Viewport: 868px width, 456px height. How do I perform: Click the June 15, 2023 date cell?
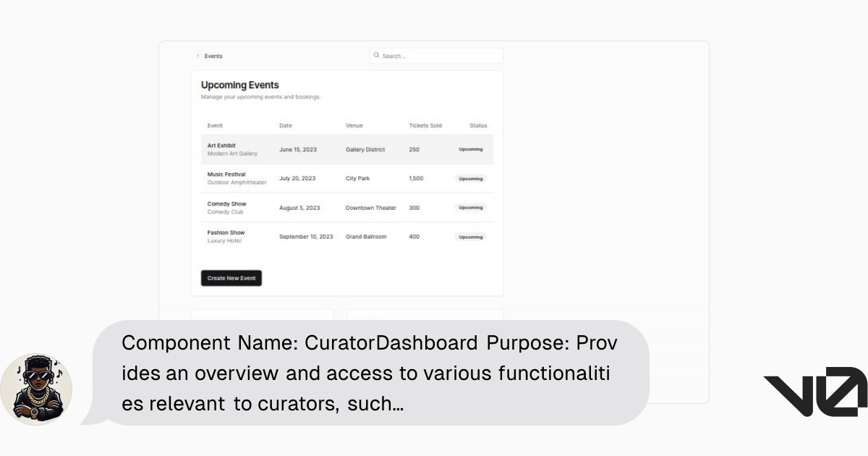click(298, 149)
